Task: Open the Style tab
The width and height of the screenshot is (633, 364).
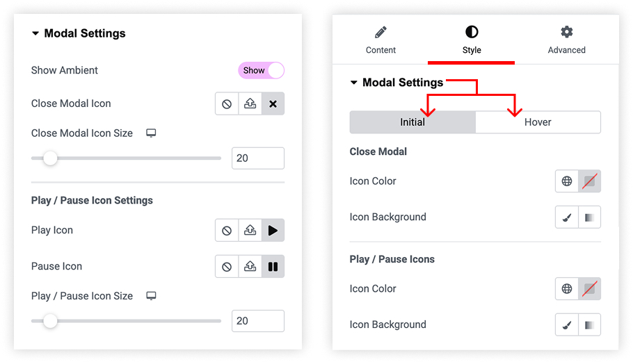Action: click(x=472, y=40)
